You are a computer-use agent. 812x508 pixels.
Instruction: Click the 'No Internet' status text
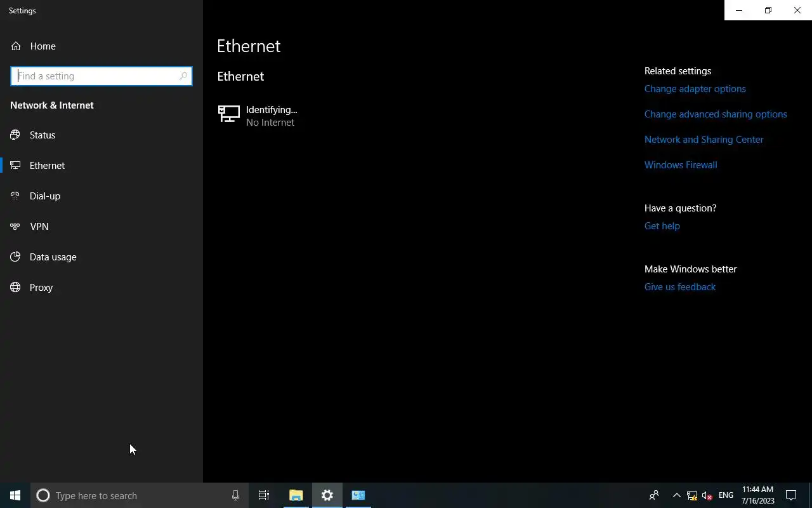[x=270, y=123]
